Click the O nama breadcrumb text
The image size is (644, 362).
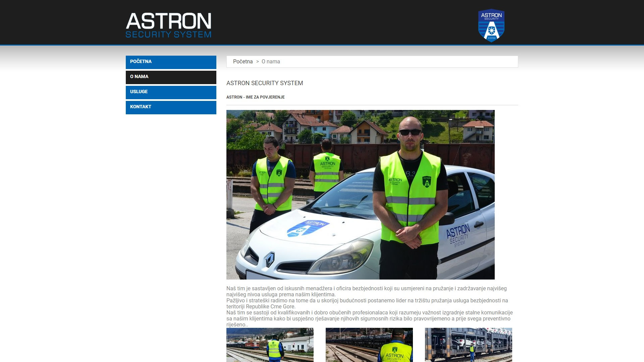271,62
